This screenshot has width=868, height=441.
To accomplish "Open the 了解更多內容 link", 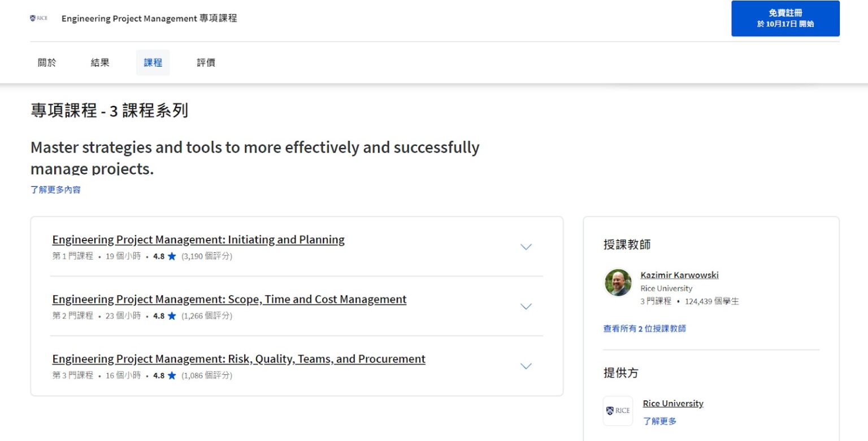I will (x=55, y=189).
